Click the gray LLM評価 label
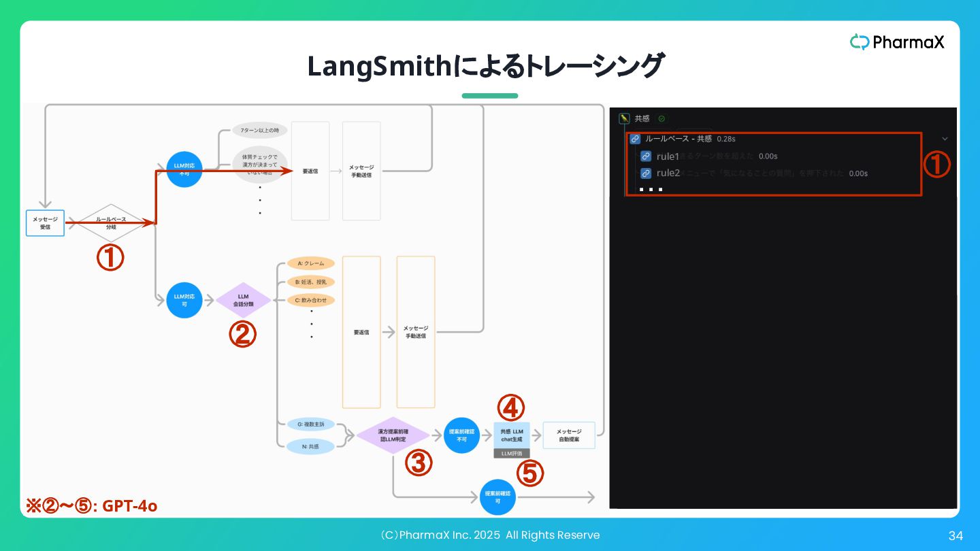The width and height of the screenshot is (980, 551). pos(512,453)
